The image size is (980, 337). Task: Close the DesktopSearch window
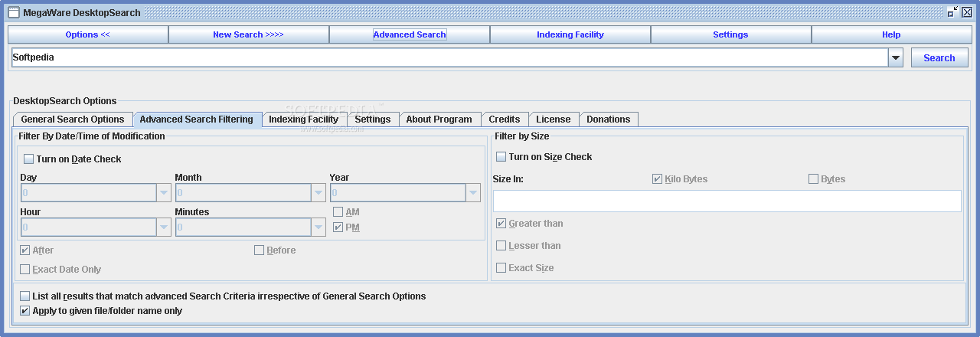[966, 12]
